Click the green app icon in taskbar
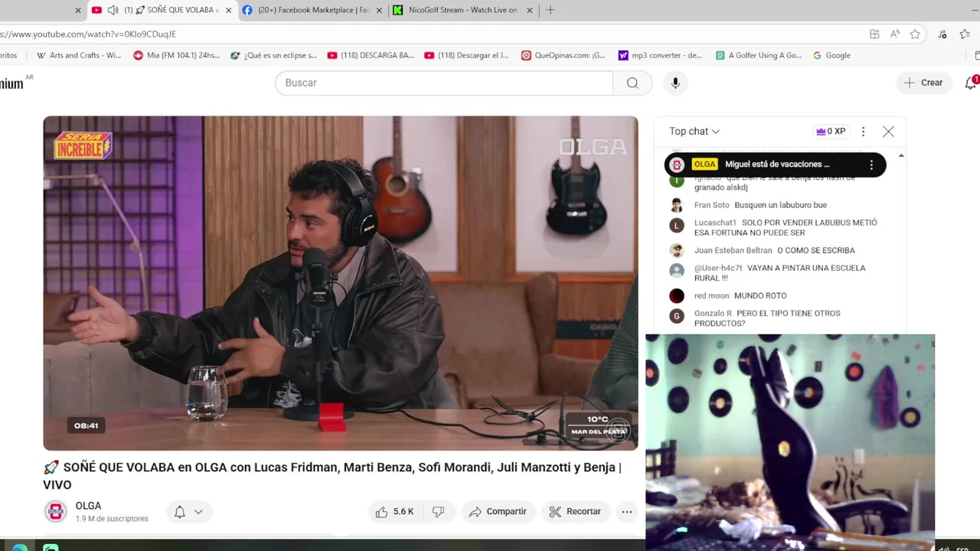Viewport: 980px width, 551px height. (51, 547)
